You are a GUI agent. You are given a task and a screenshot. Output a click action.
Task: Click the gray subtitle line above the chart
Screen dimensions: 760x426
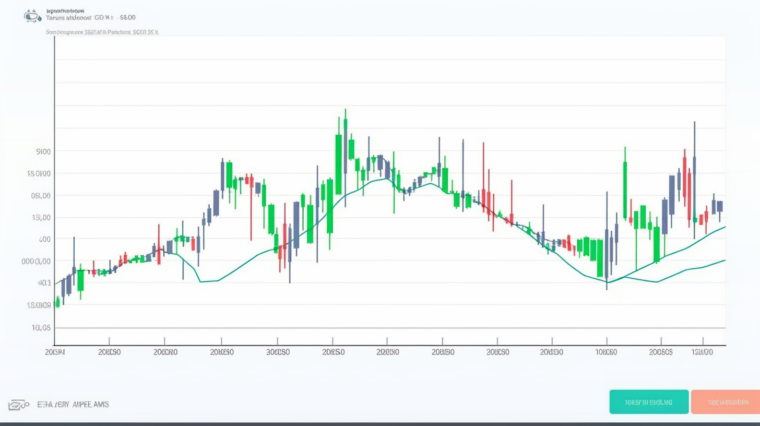click(x=101, y=32)
